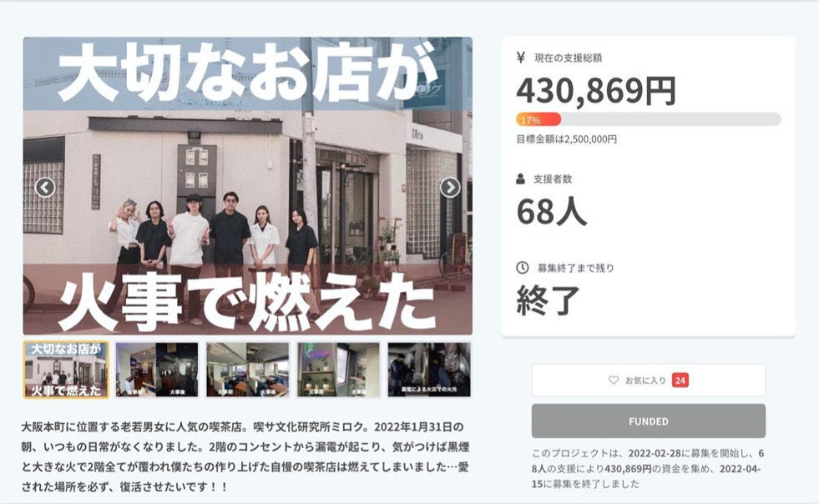Select the first thumbnail 大切なお店が火事で燃えた

click(x=66, y=370)
